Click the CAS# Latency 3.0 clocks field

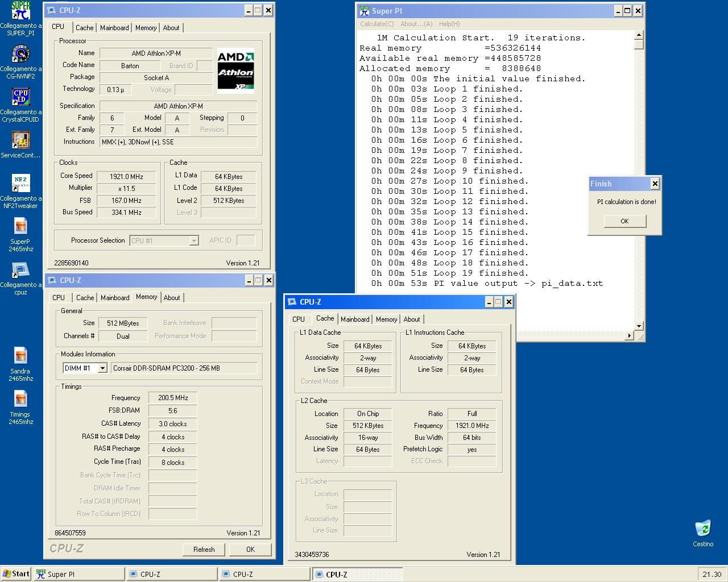[x=173, y=424]
